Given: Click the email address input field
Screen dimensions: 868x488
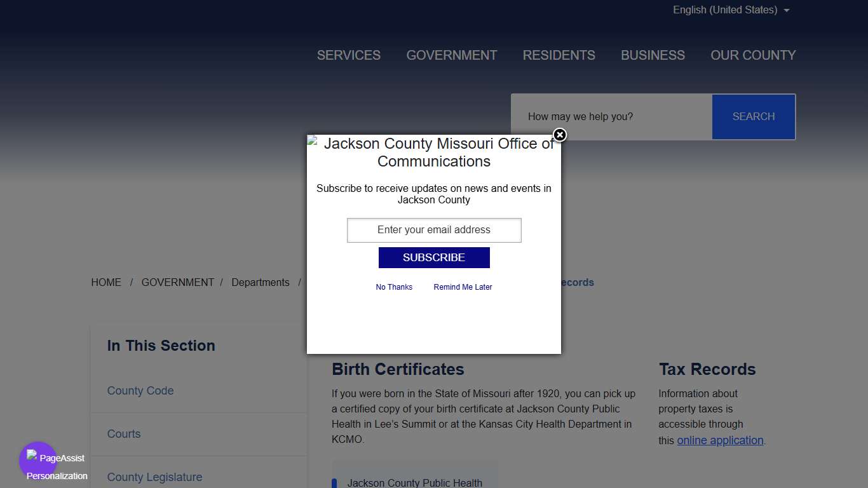Looking at the screenshot, I should (x=434, y=230).
